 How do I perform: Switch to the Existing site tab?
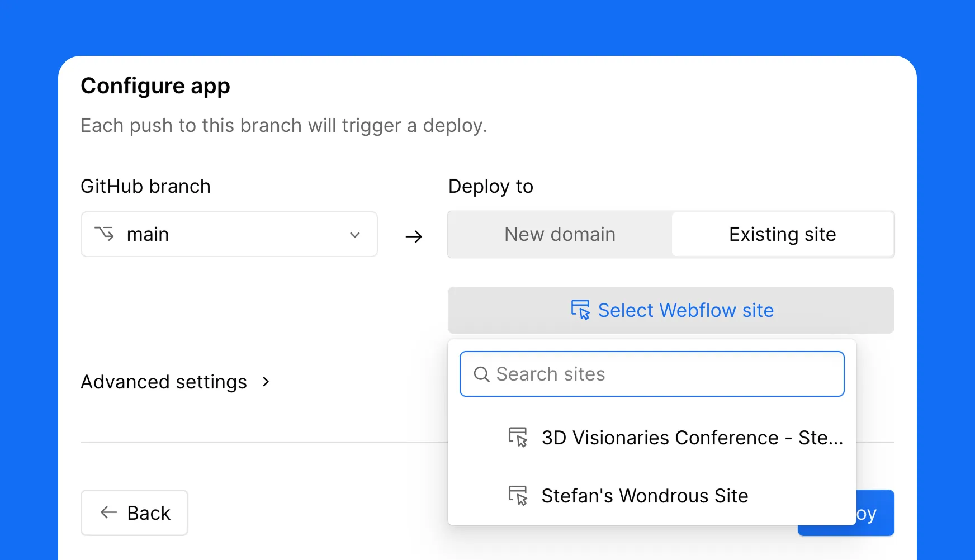[x=782, y=234]
